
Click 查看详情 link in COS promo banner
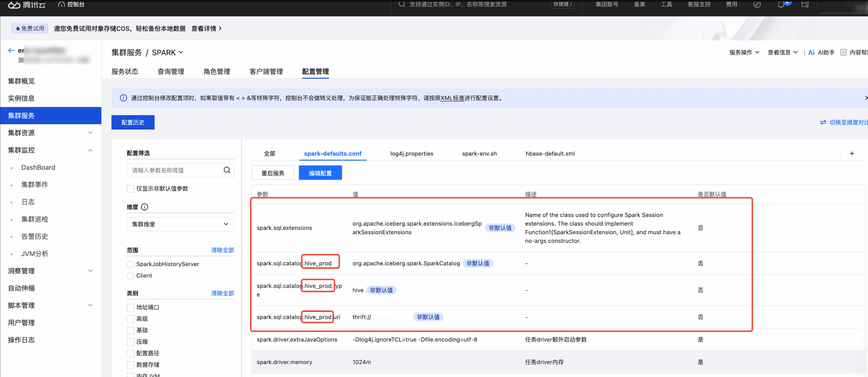click(x=206, y=28)
